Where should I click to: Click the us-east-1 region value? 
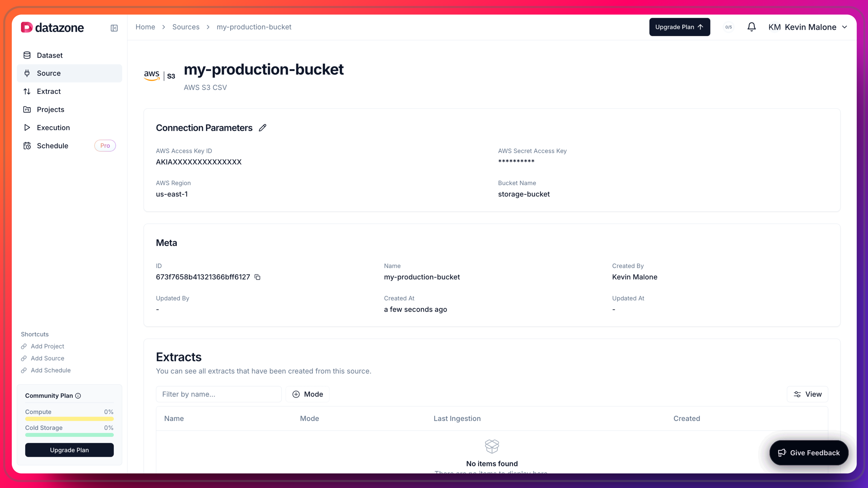(172, 194)
